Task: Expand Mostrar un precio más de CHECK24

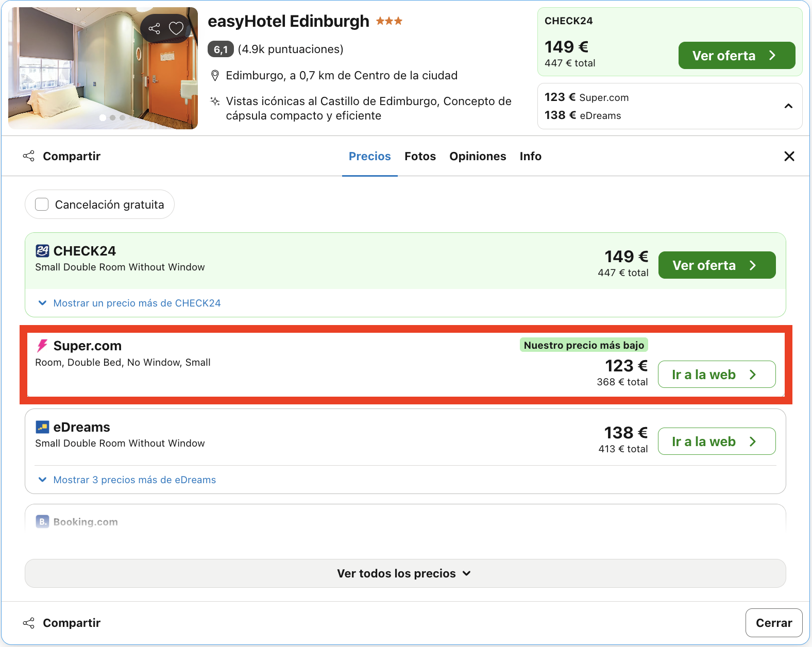Action: tap(130, 303)
